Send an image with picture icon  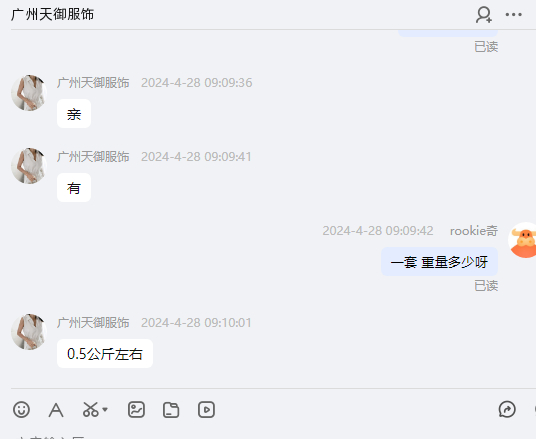pos(136,409)
